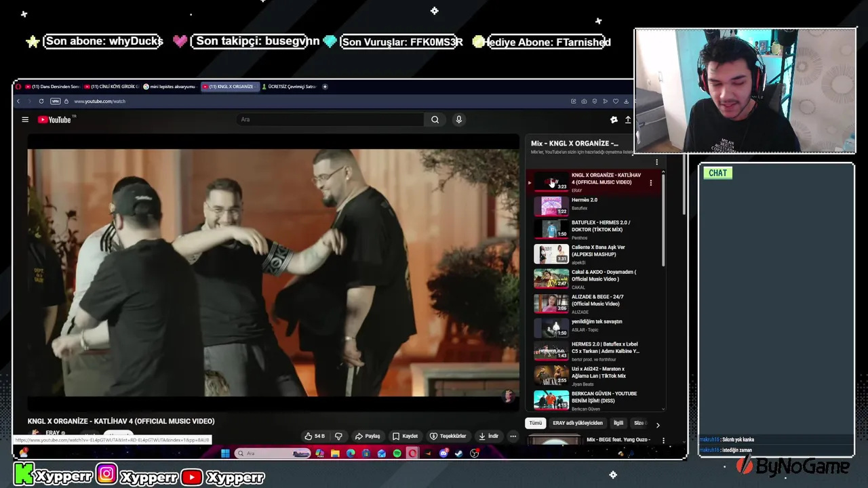Click the Mix playlist title 'Mix - KNGL X ORGANİZE'
Viewport: 868px width, 488px height.
(x=574, y=144)
